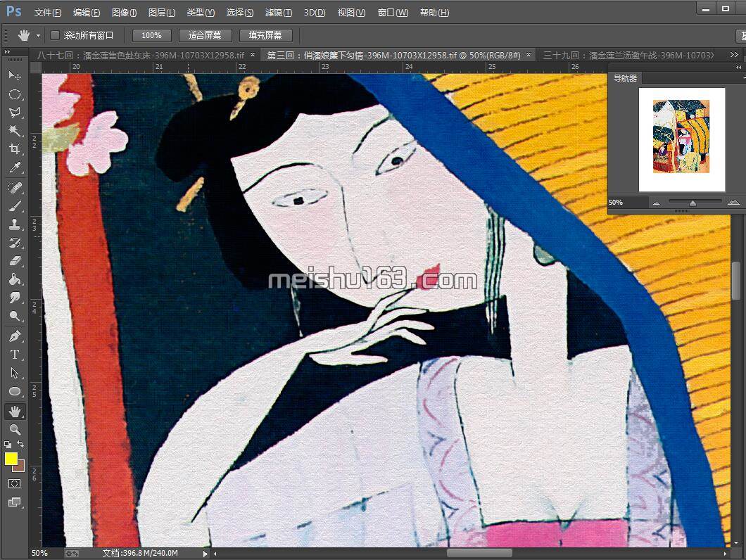The width and height of the screenshot is (746, 560).
Task: Zoom out using the Navigator small mountains icon
Action: coord(657,203)
